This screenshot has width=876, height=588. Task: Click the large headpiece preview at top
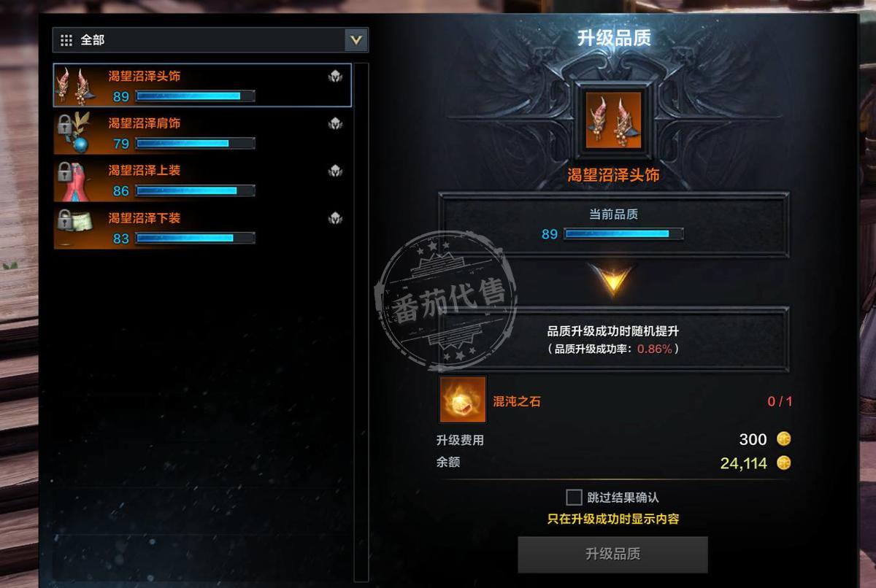click(x=613, y=120)
